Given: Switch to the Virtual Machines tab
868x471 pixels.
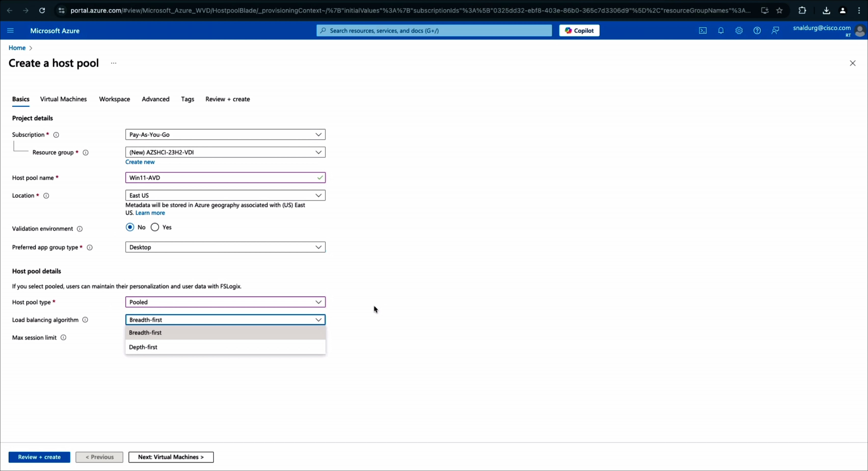Looking at the screenshot, I should (63, 99).
